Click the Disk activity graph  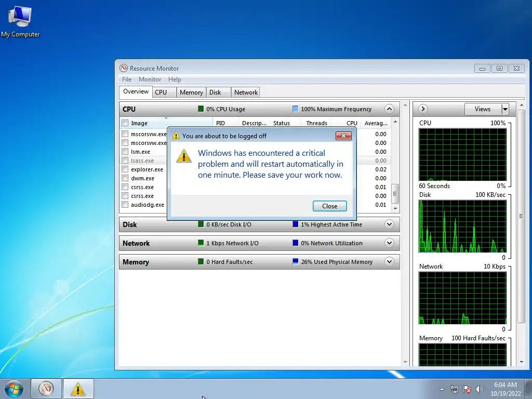[462, 227]
